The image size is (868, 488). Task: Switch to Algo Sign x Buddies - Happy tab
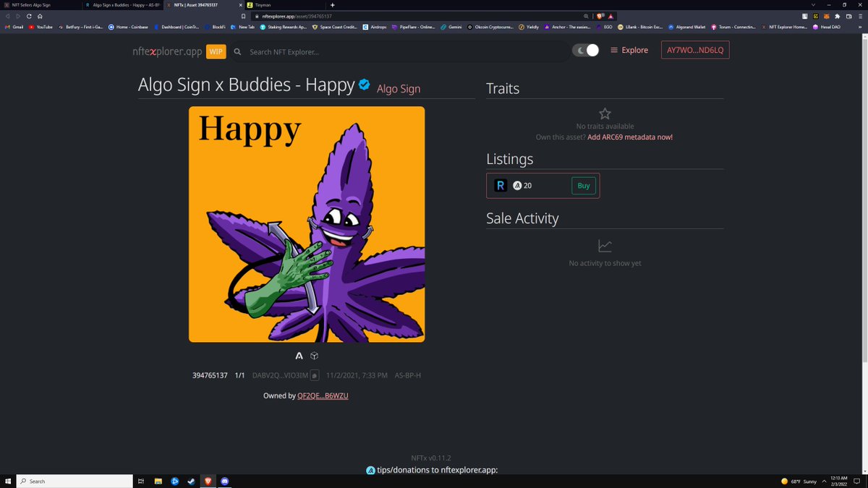click(x=123, y=5)
